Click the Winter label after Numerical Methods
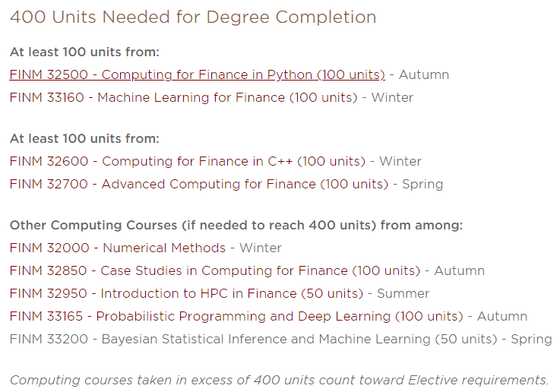Image resolution: width=557 pixels, height=392 pixels. click(x=261, y=248)
